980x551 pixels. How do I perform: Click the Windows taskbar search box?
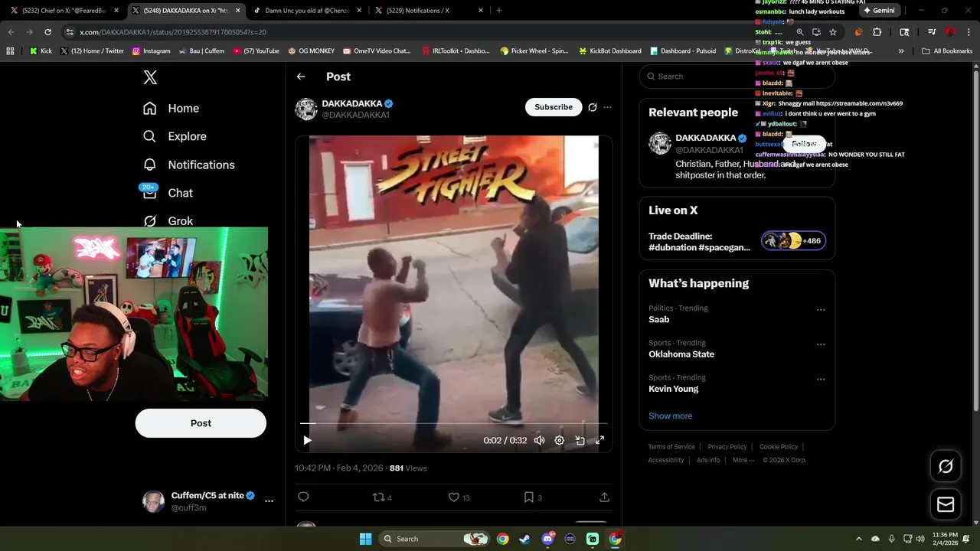434,539
